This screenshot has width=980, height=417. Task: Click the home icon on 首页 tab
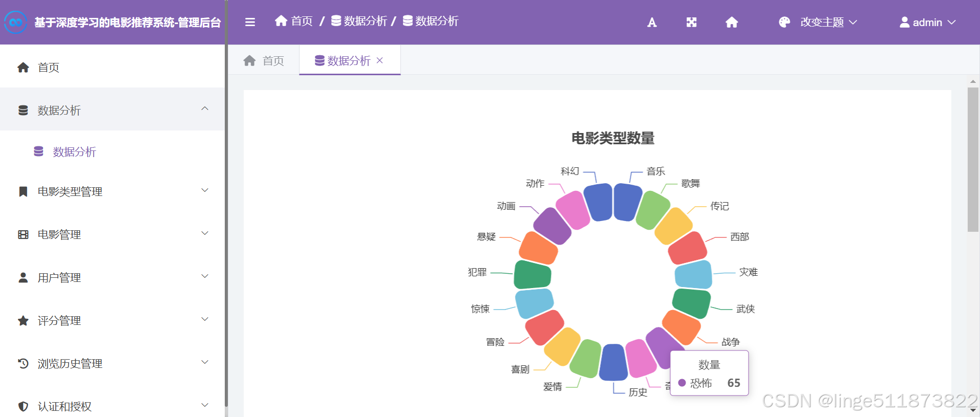(x=249, y=61)
